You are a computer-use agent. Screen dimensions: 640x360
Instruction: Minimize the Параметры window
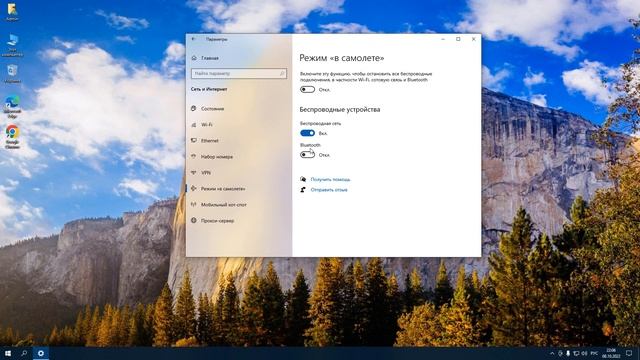tap(443, 39)
